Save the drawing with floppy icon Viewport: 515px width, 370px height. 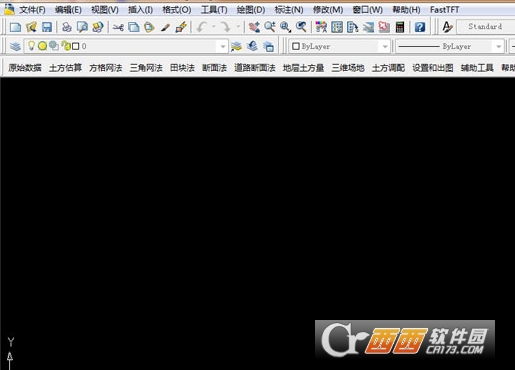click(47, 27)
